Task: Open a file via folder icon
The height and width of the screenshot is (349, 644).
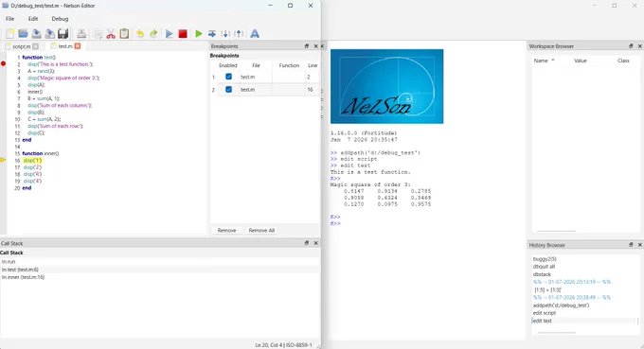Action: point(23,34)
